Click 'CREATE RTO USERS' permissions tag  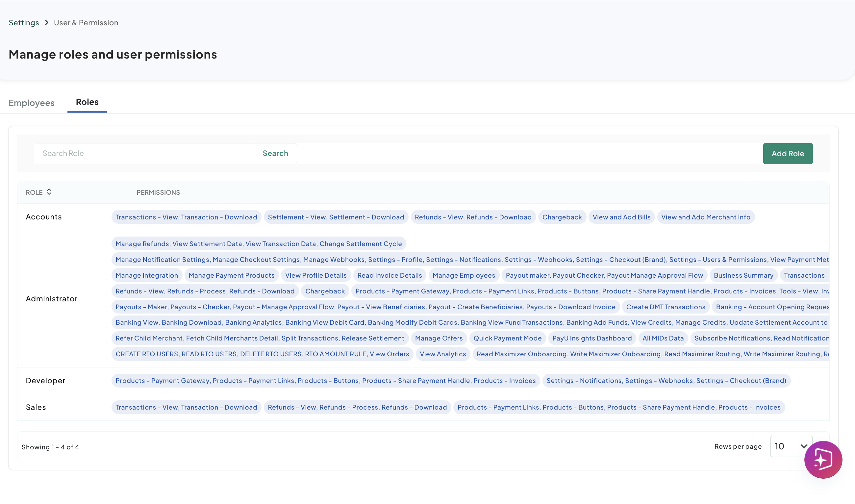click(x=262, y=354)
